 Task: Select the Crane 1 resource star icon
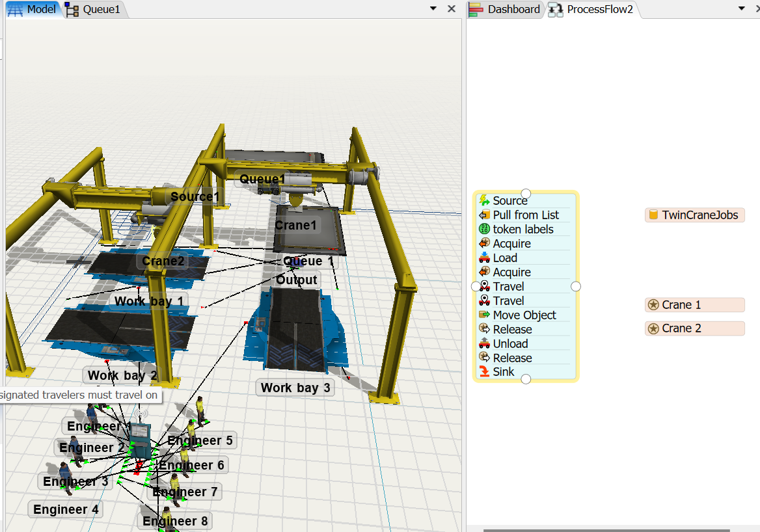coord(653,305)
